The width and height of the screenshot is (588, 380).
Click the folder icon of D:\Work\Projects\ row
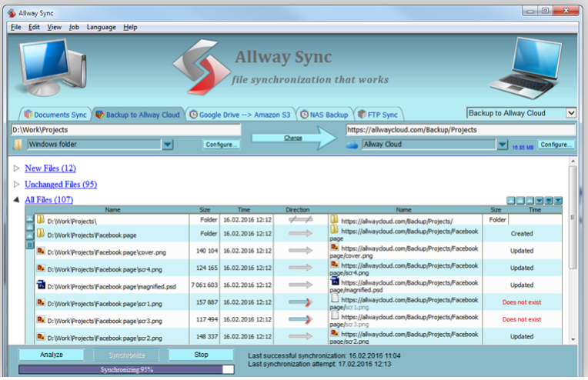(41, 219)
